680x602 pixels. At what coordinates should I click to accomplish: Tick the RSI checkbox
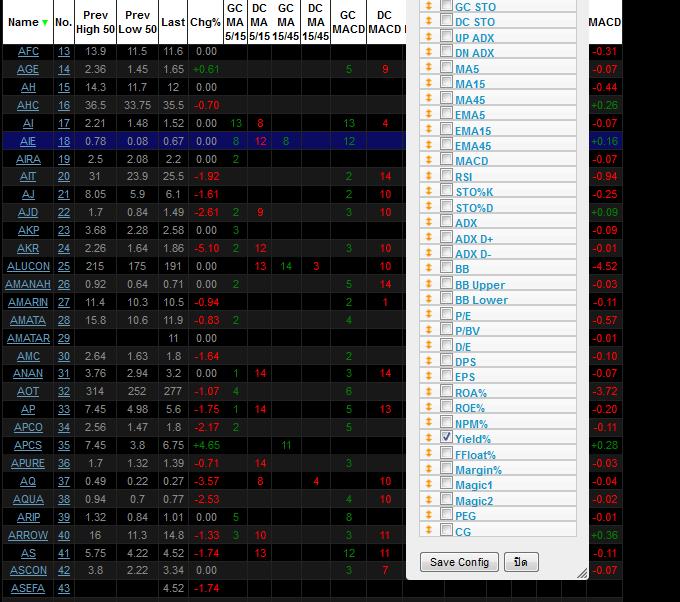tap(446, 174)
